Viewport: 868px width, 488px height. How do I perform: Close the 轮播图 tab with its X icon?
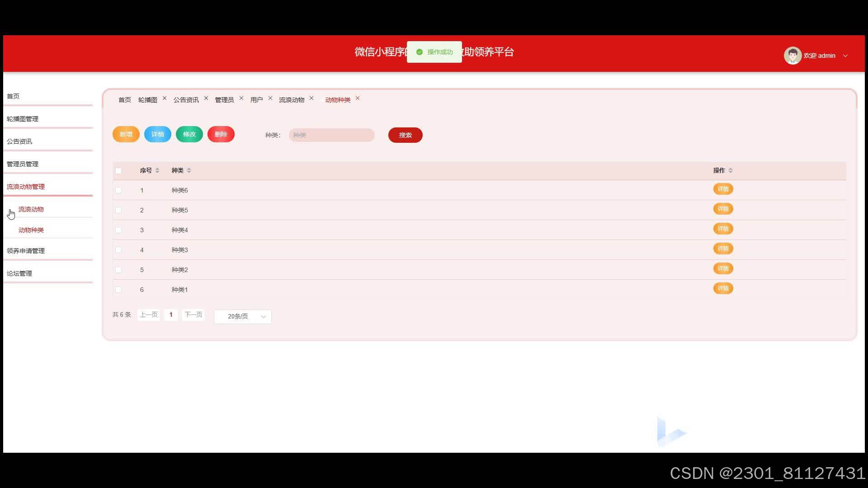point(165,98)
